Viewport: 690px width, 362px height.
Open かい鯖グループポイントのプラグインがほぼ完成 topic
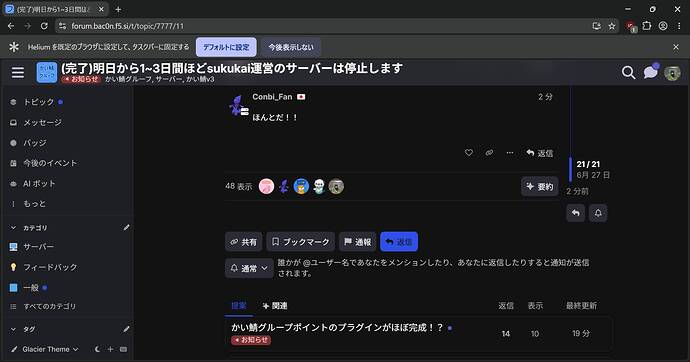(x=337, y=327)
